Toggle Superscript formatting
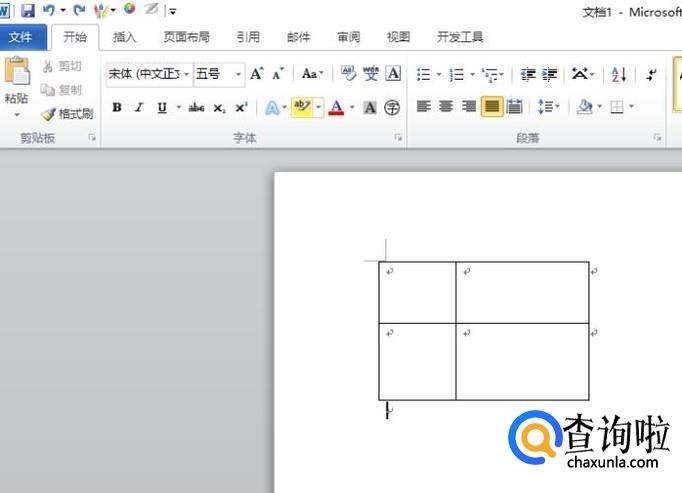Image resolution: width=682 pixels, height=493 pixels. [x=241, y=107]
